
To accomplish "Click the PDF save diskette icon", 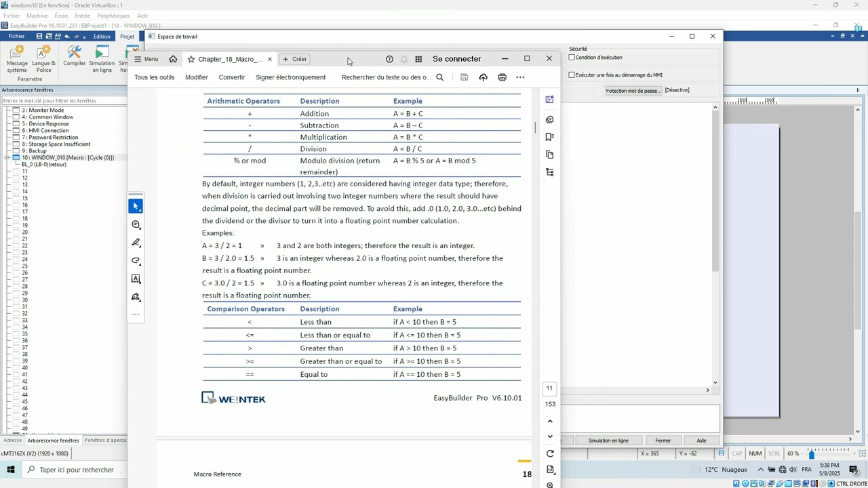I will coord(464,77).
